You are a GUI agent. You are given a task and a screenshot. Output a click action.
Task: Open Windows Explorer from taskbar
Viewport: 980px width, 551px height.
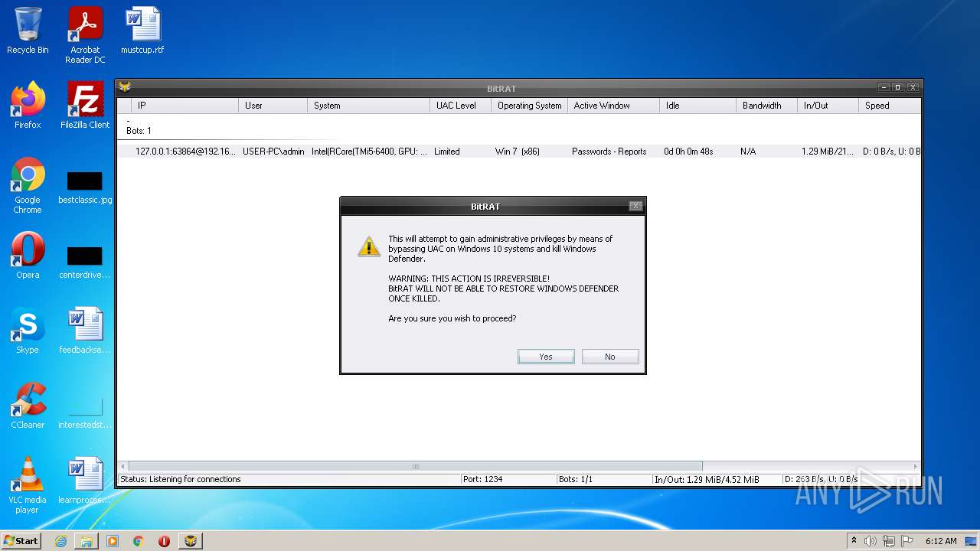[87, 541]
